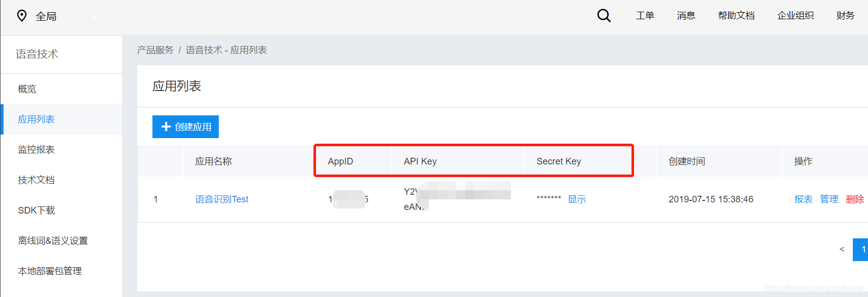Click the search magnifier icon
868x297 pixels.
point(604,16)
